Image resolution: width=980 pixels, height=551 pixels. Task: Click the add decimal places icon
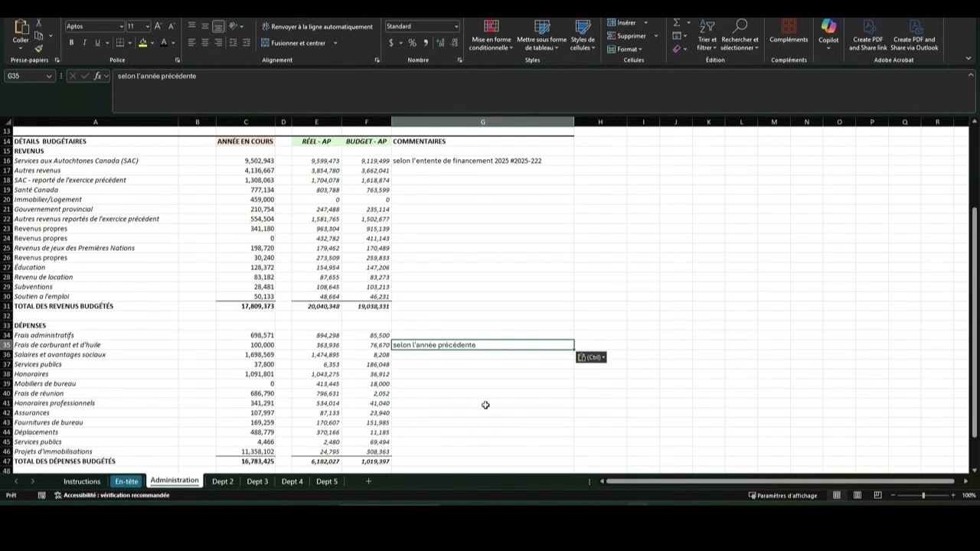pyautogui.click(x=440, y=43)
